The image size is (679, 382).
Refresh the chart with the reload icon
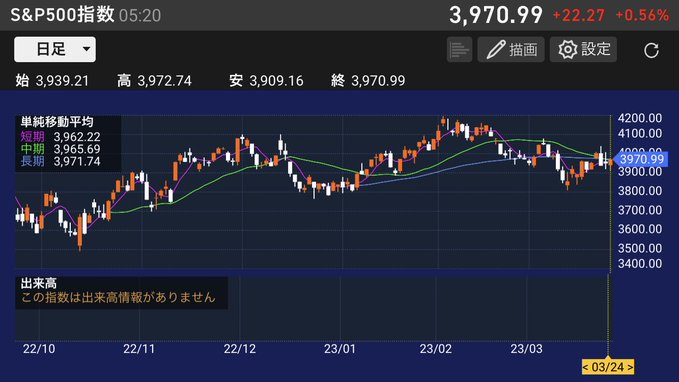pyautogui.click(x=651, y=50)
